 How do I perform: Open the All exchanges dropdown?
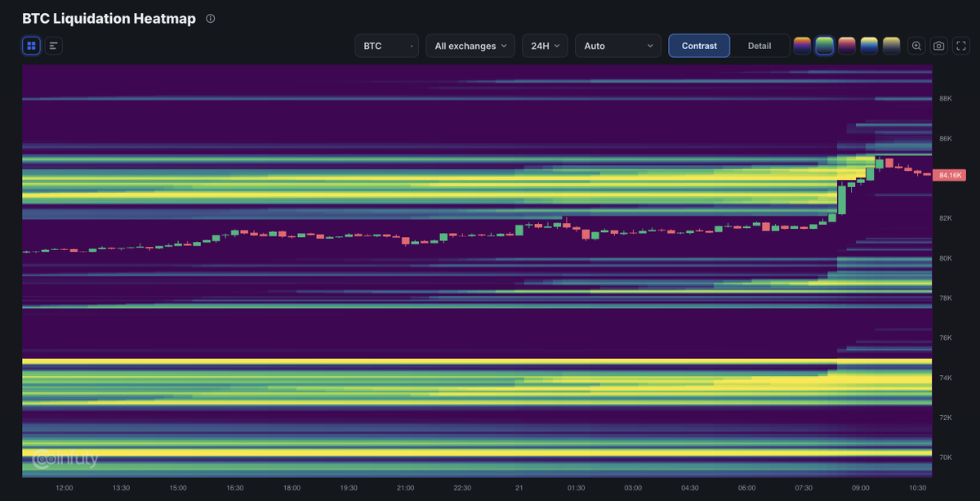click(x=470, y=46)
